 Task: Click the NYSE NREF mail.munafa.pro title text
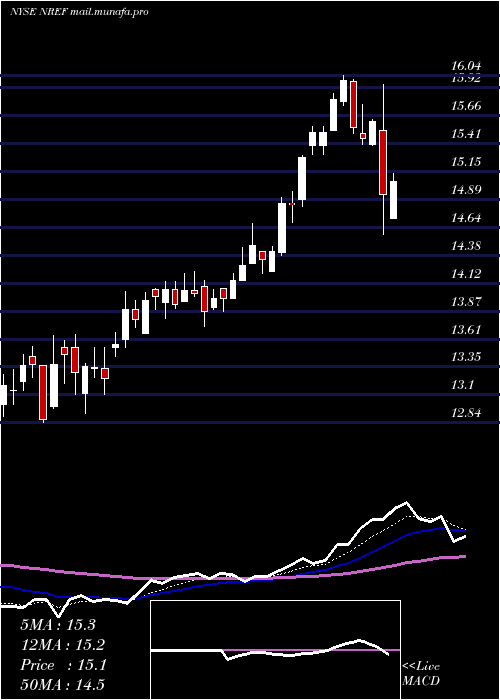click(x=79, y=12)
